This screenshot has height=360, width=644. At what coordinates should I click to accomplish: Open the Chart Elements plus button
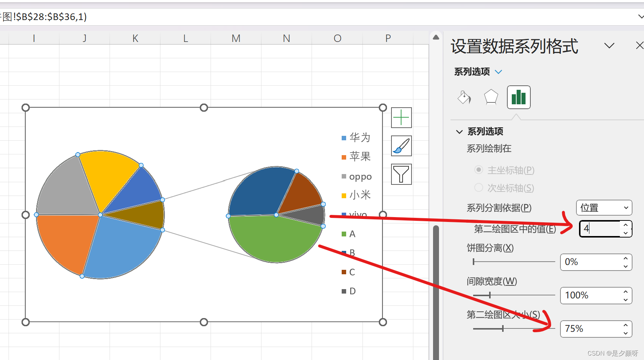coord(401,118)
